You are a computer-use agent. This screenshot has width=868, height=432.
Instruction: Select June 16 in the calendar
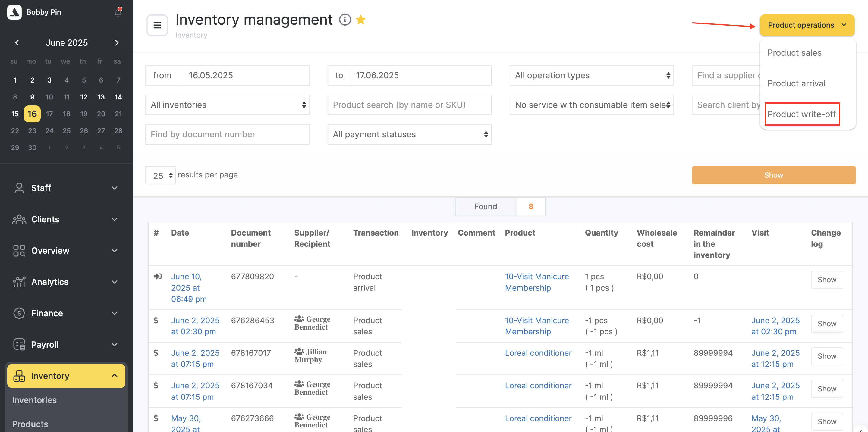32,114
